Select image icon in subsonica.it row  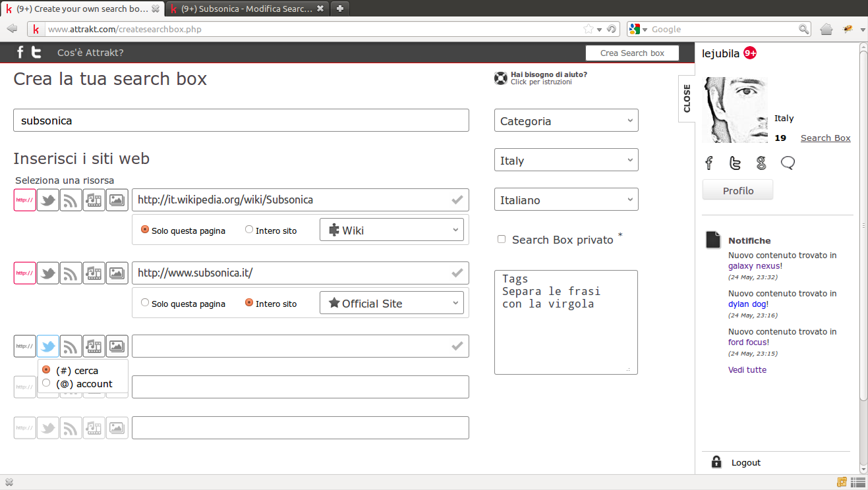pyautogui.click(x=117, y=273)
